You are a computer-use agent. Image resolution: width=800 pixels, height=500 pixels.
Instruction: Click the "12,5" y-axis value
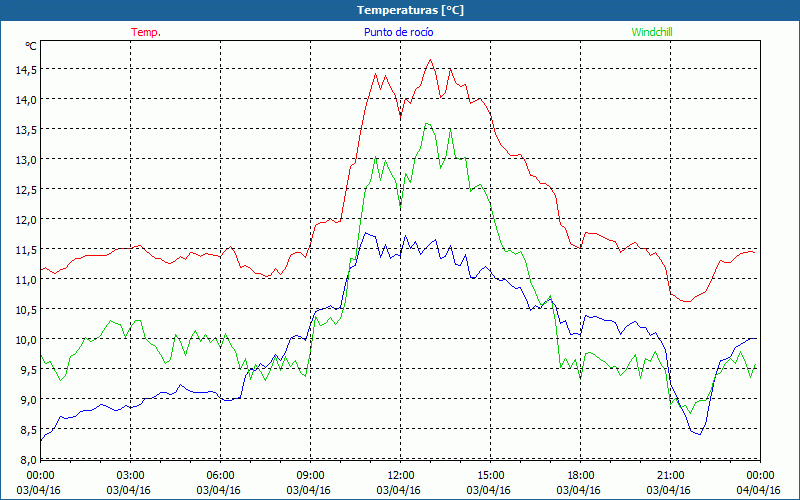pyautogui.click(x=26, y=190)
